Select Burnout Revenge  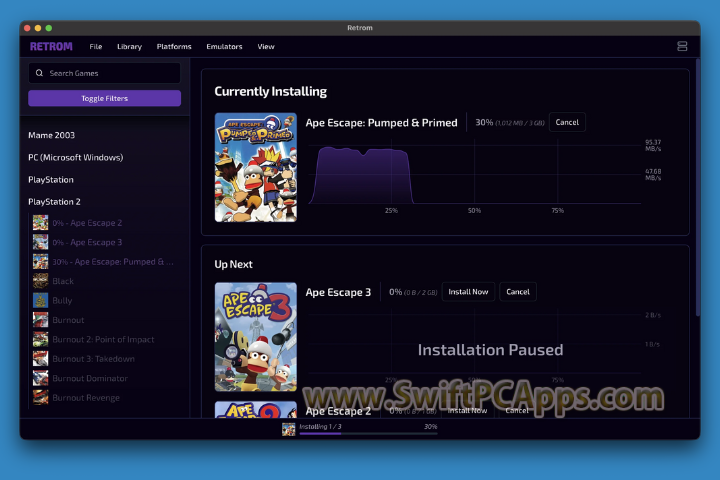coord(86,398)
